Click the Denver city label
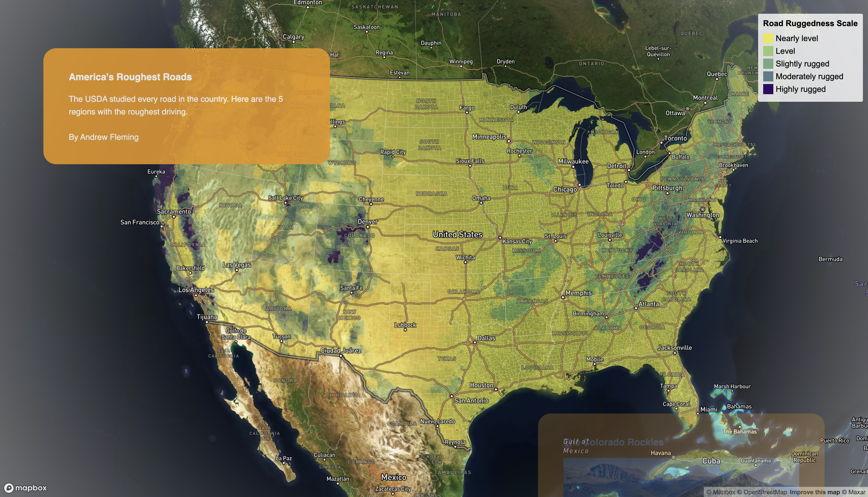The width and height of the screenshot is (868, 497). click(368, 222)
